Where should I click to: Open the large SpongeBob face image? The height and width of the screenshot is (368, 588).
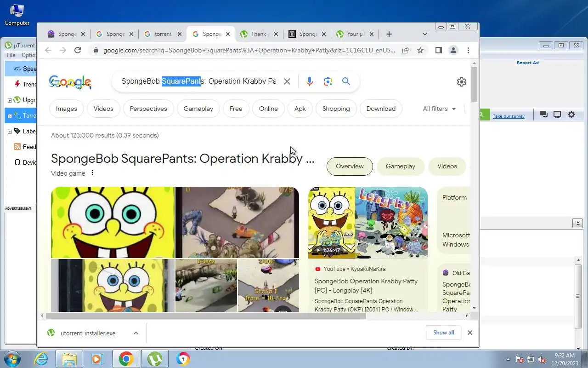point(113,223)
